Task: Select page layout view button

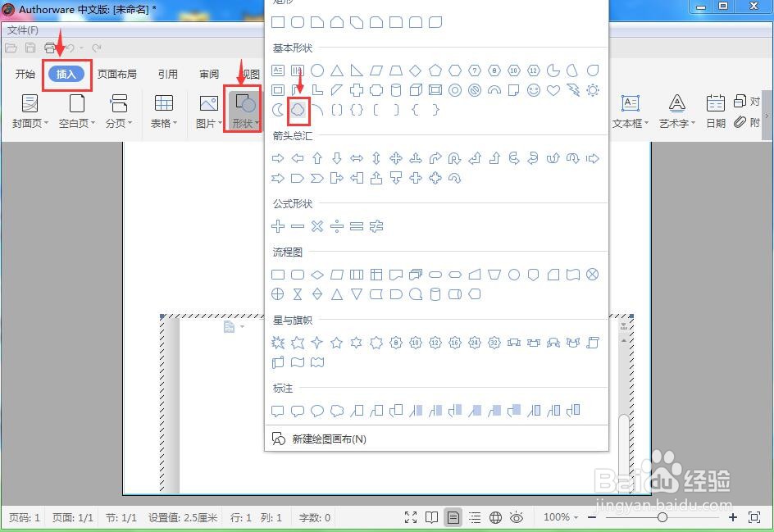Action: point(453,517)
